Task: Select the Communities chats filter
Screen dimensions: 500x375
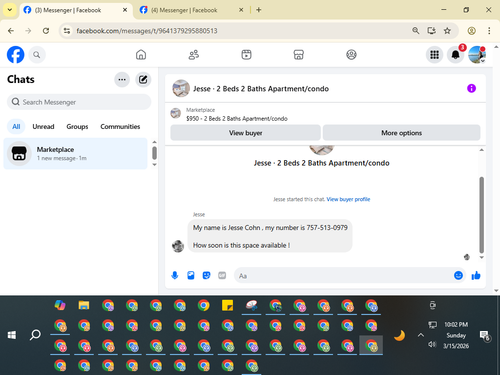Action: click(120, 127)
